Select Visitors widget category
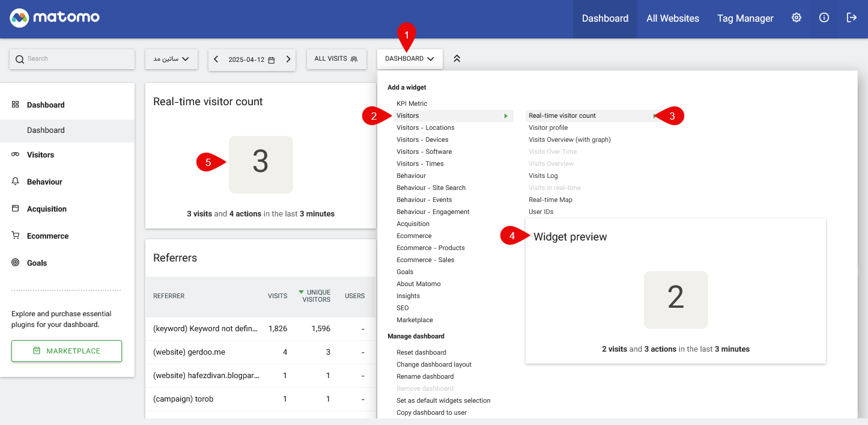 click(454, 115)
